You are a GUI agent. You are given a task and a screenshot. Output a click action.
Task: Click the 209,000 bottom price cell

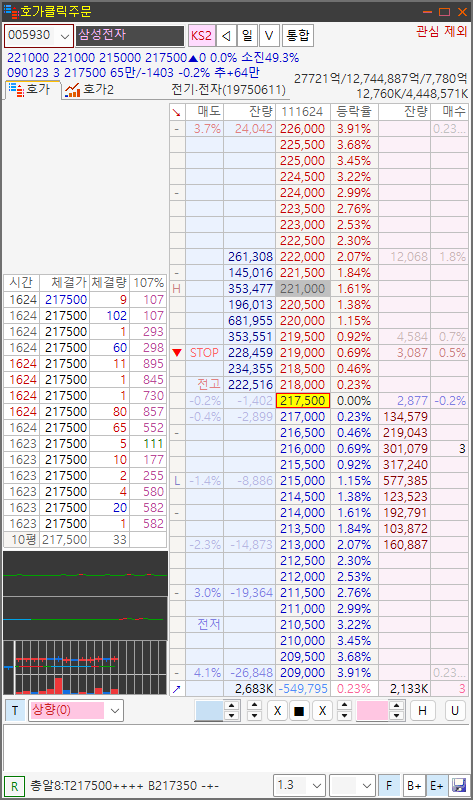click(x=303, y=672)
